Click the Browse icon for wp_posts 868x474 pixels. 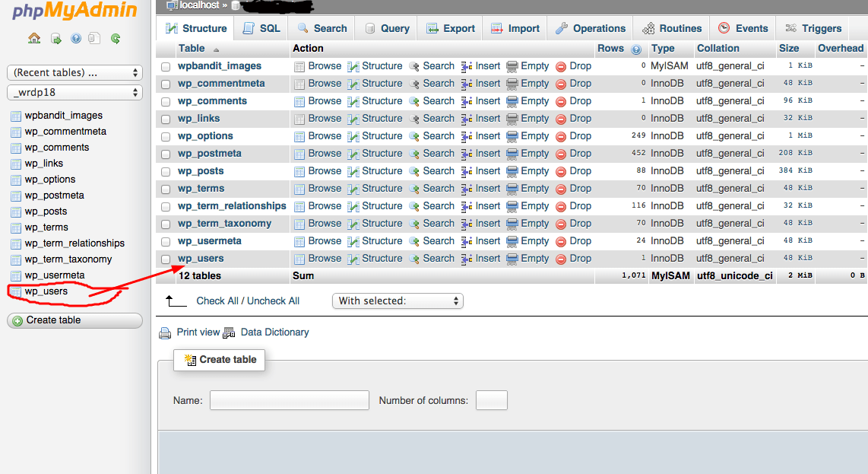[x=299, y=171]
